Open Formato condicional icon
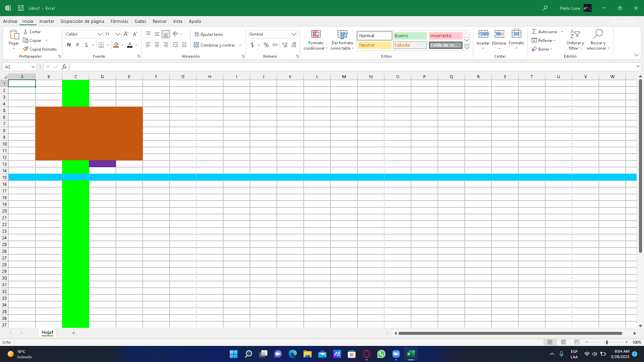Viewport: 644px width, 362px height. [316, 34]
